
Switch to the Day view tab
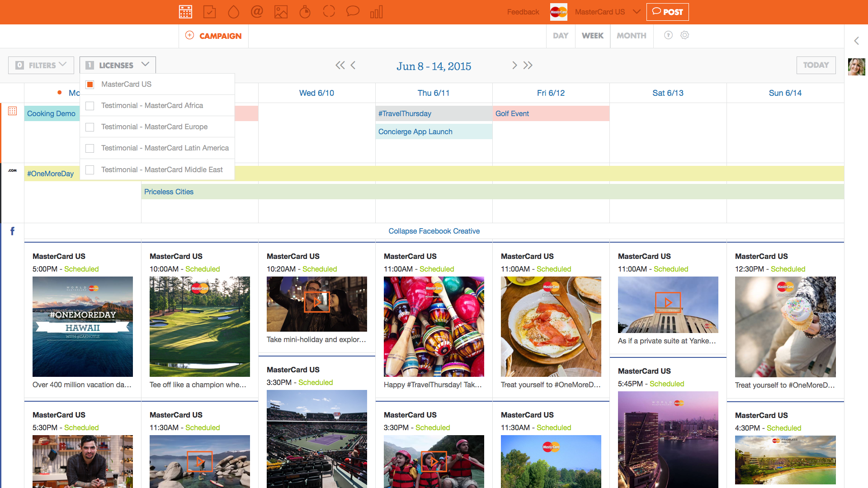560,36
